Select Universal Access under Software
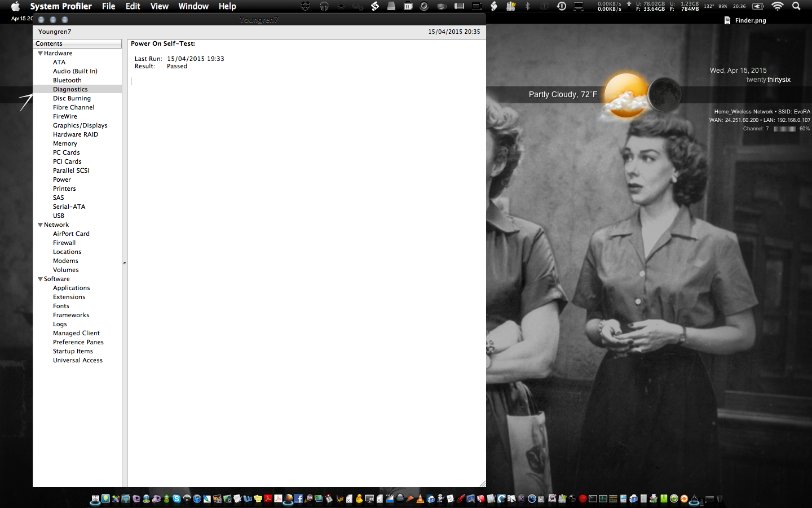Viewport: 812px width, 508px height. (78, 360)
